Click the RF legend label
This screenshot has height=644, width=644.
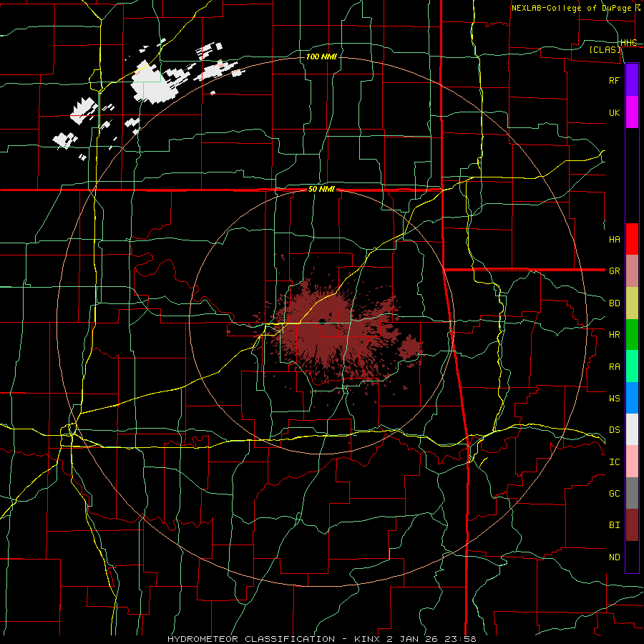(614, 80)
